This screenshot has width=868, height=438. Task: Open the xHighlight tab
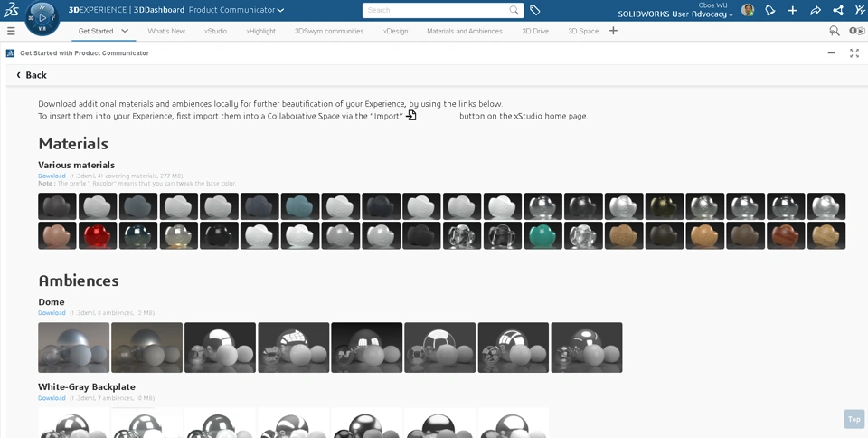pyautogui.click(x=260, y=31)
